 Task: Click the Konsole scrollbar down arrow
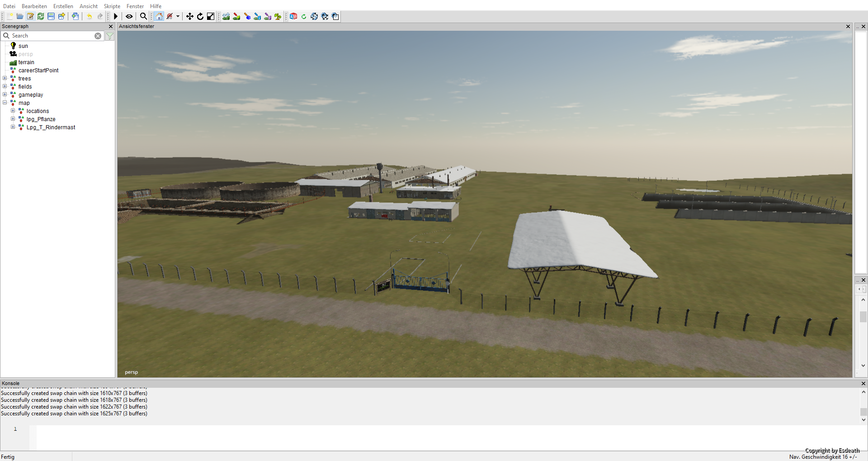(x=863, y=420)
